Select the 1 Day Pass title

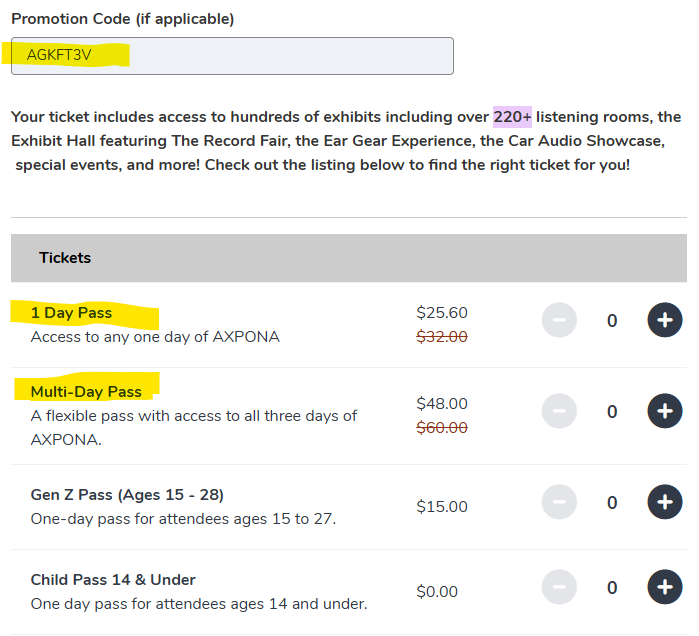click(x=71, y=313)
